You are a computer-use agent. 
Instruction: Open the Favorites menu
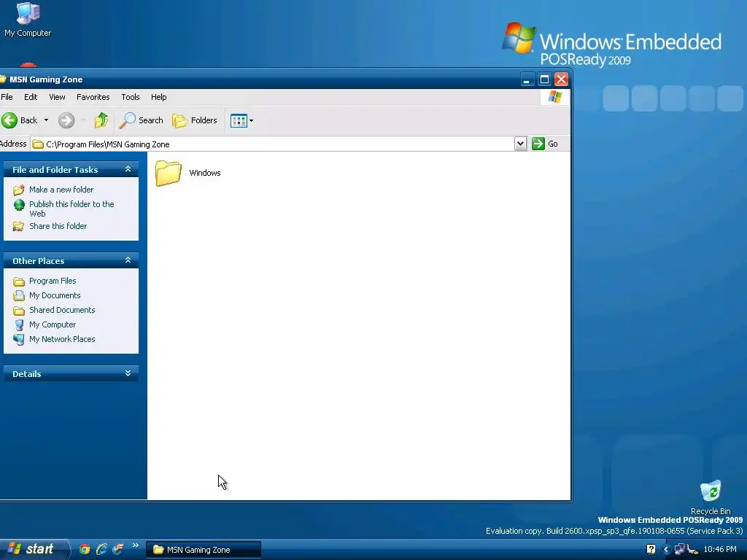point(93,97)
